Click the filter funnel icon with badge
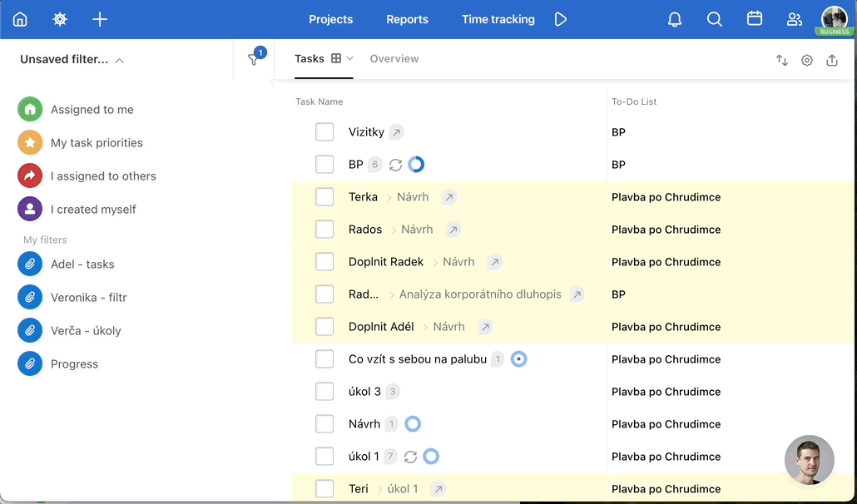Viewport: 857px width, 504px height. click(253, 60)
